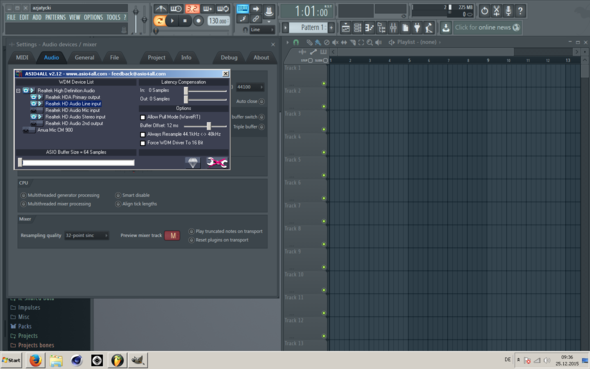This screenshot has height=369, width=590.
Task: Switch to the General settings tab
Action: coord(84,58)
